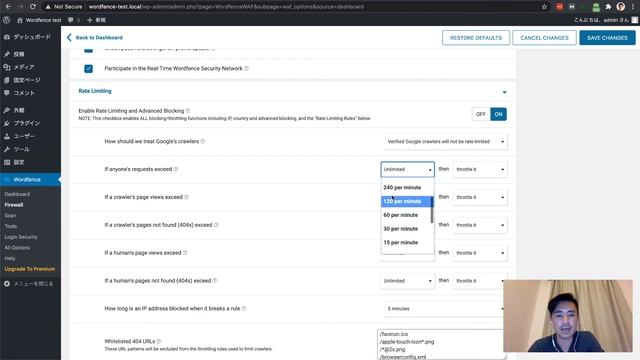Open human's 404 pages exceed Unlimited dropdown
Screen dimensions: 640x360
pos(407,281)
